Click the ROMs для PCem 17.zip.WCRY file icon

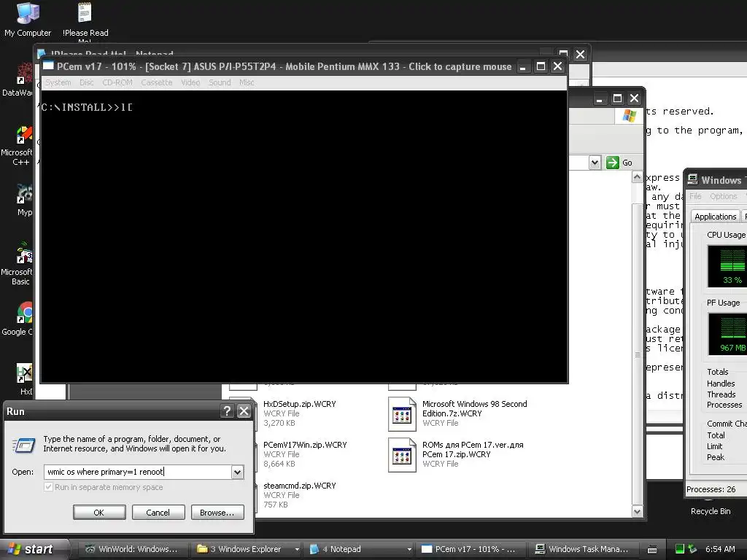pos(402,455)
